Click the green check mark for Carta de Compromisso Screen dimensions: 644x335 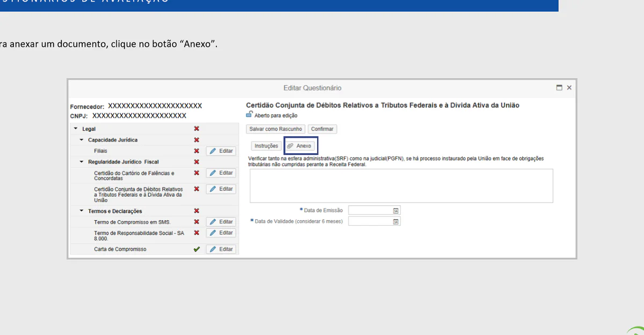coord(196,249)
